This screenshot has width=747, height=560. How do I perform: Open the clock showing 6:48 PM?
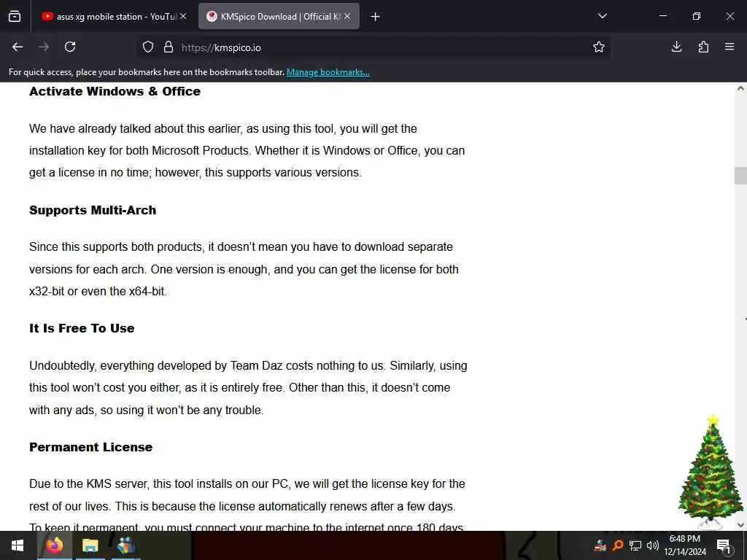(x=685, y=545)
